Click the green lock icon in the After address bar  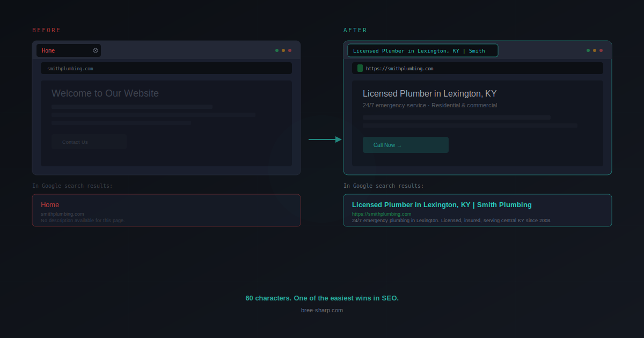pos(360,68)
